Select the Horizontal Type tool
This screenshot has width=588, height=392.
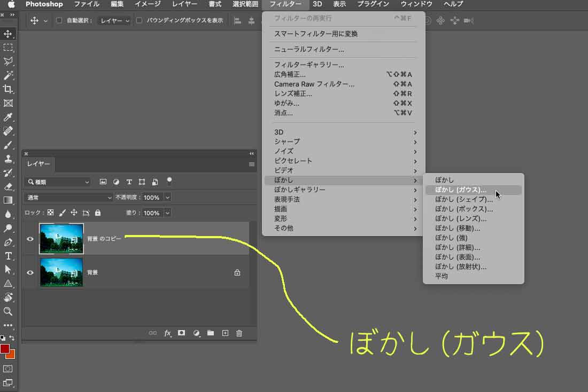[x=8, y=256]
